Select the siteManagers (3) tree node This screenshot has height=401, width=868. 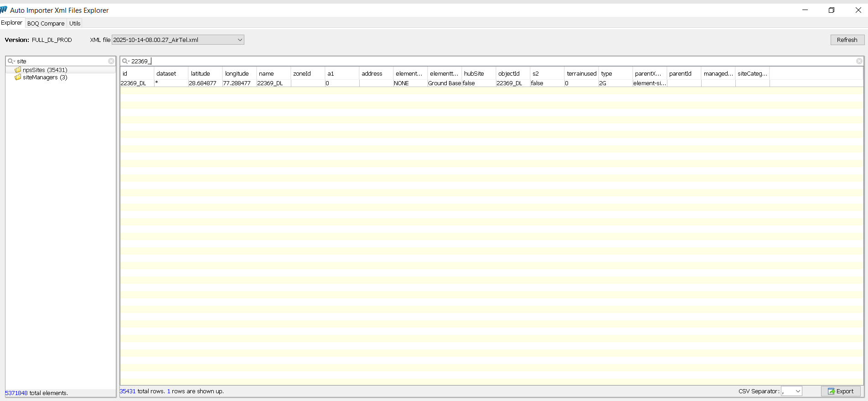click(x=45, y=77)
